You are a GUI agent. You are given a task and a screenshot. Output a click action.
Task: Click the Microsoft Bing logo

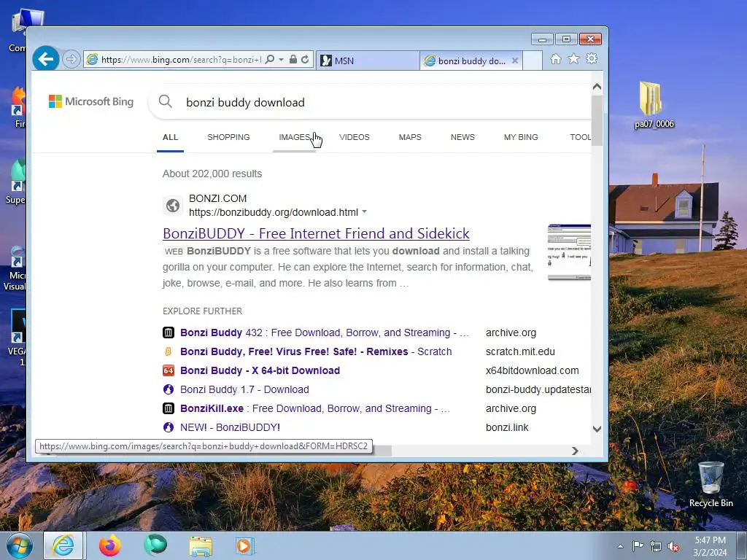[x=91, y=101]
